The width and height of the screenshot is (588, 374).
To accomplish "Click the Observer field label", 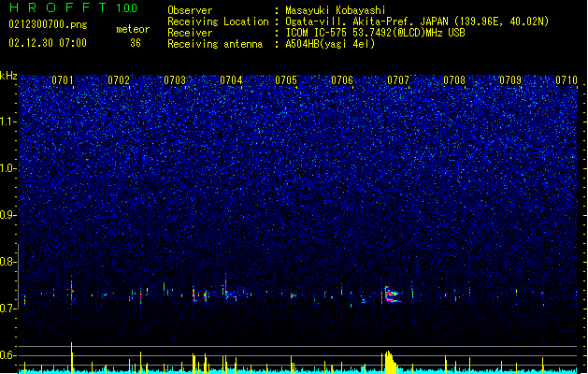I will 190,10.
